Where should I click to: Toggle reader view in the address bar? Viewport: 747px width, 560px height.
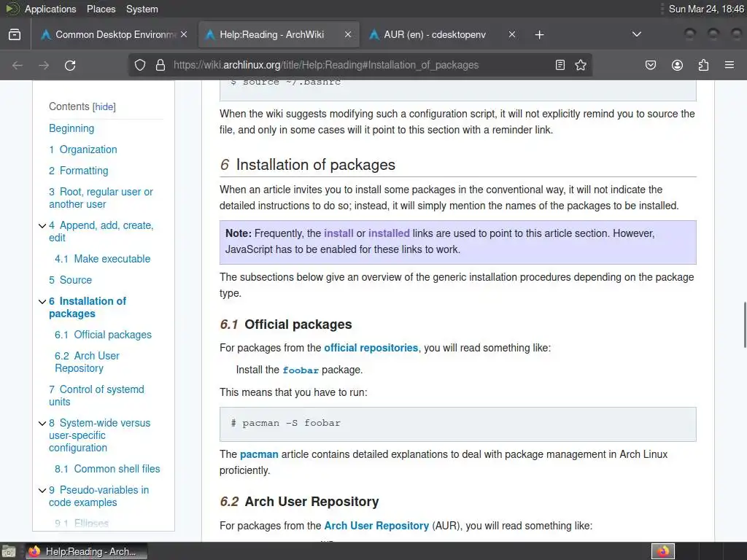(x=560, y=65)
